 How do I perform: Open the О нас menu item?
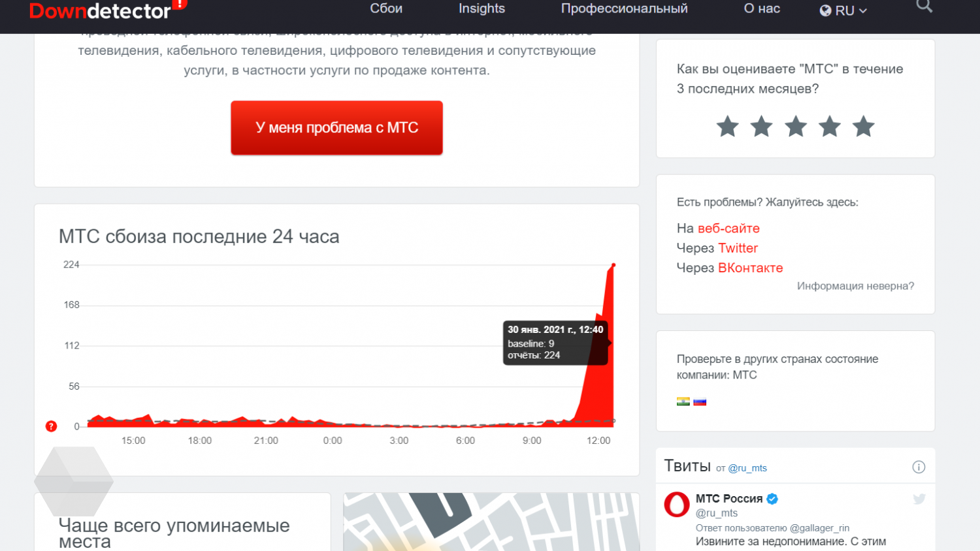[762, 8]
